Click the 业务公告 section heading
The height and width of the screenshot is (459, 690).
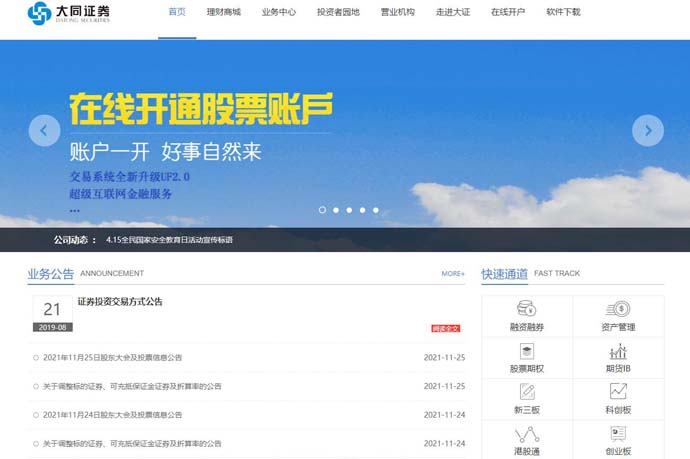[51, 274]
